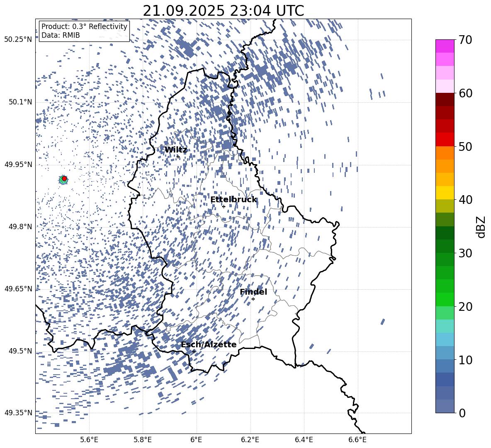The image size is (491, 448).
Task: Click the Ettelbruck cross marker
Action: (224, 206)
